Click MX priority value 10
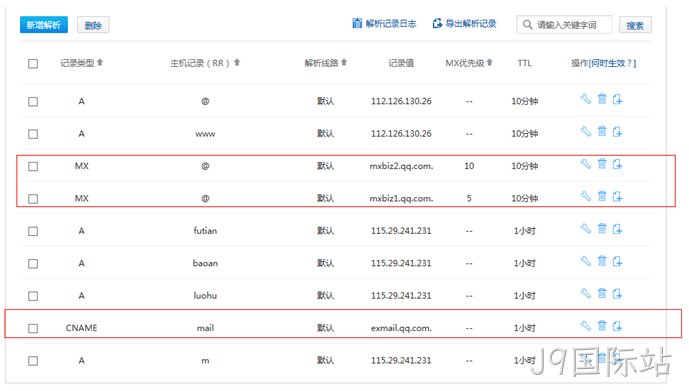This screenshot has width=689, height=391. tap(469, 166)
